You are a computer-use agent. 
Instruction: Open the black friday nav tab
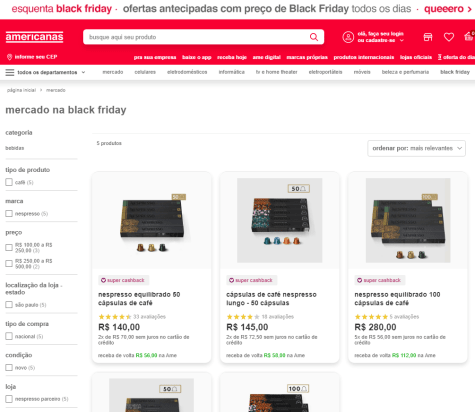(x=455, y=72)
